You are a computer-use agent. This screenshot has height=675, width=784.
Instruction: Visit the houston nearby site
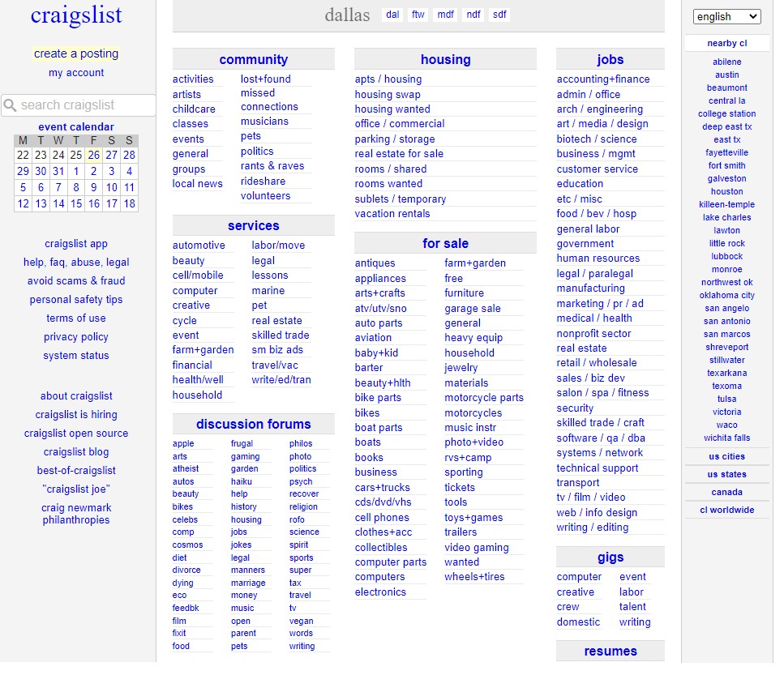click(726, 191)
